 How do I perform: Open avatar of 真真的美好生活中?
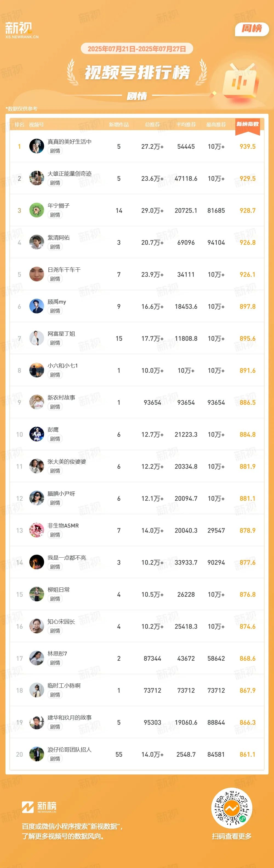tap(36, 146)
